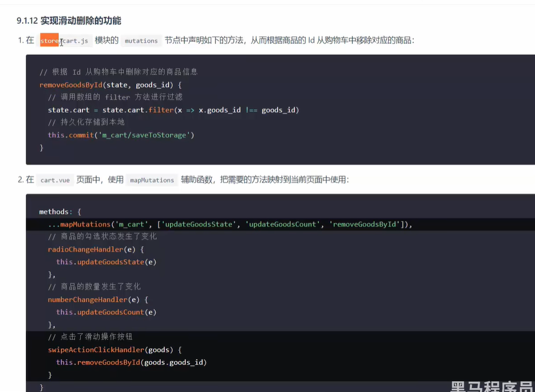Click the this.removeGoodsById(goods.goods_id) line
This screenshot has height=392, width=535.
pos(131,362)
